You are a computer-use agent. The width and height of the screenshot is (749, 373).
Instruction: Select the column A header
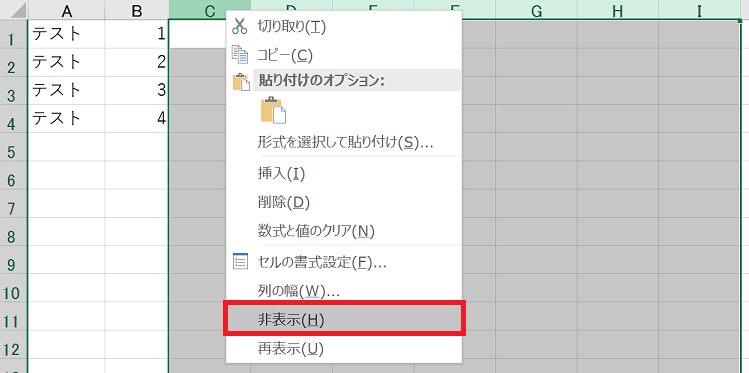[x=66, y=11]
